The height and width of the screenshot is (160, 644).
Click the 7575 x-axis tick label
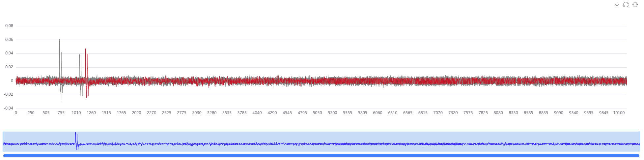click(x=468, y=113)
